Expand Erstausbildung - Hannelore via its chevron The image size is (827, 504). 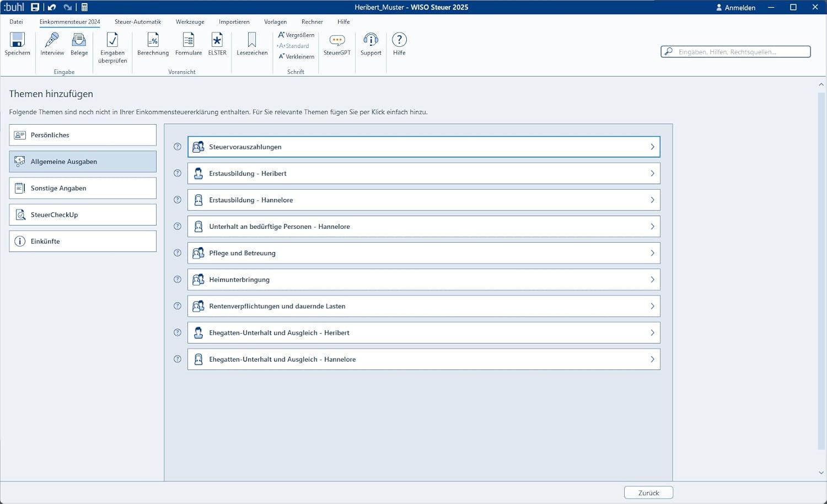click(652, 200)
